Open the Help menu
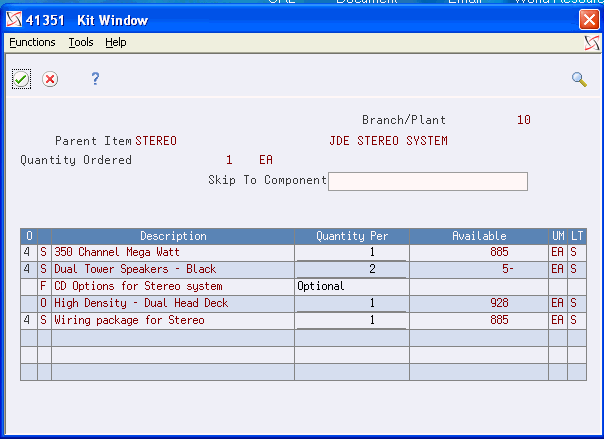 pos(116,42)
